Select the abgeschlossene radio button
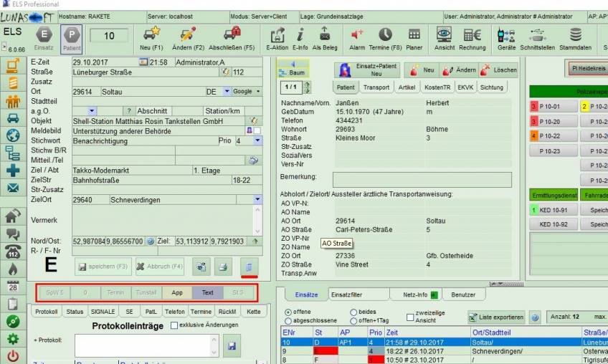The image size is (608, 364). (x=288, y=321)
